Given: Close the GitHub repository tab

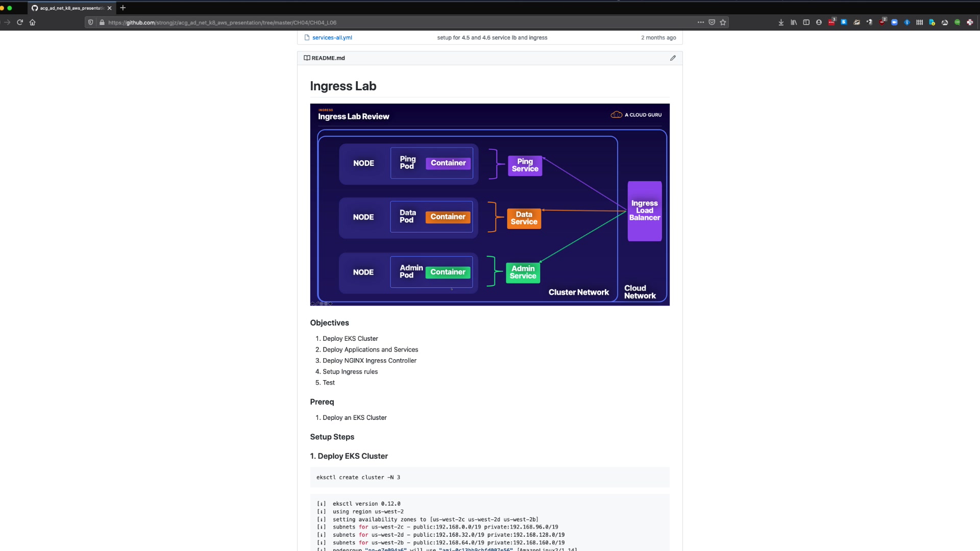Looking at the screenshot, I should (x=109, y=8).
